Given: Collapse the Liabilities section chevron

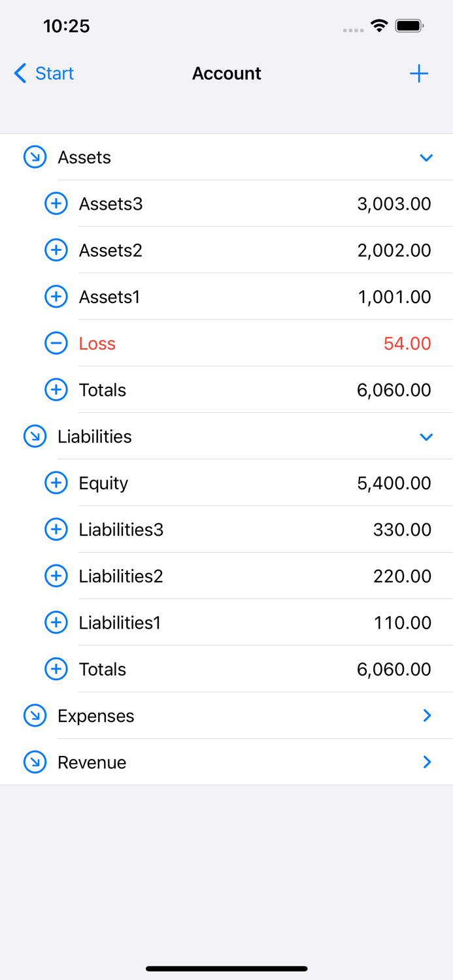Looking at the screenshot, I should pos(426,436).
